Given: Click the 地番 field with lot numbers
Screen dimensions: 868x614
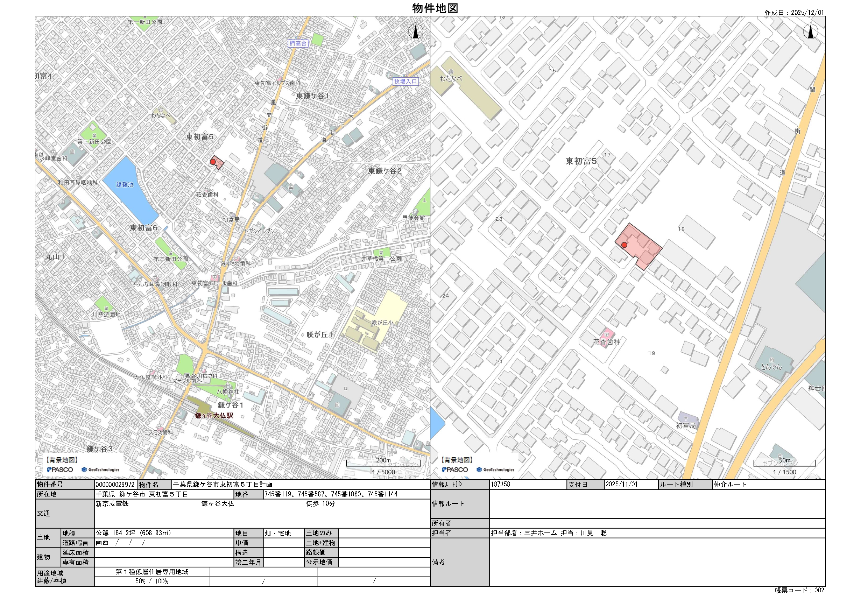Looking at the screenshot, I should point(331,494).
